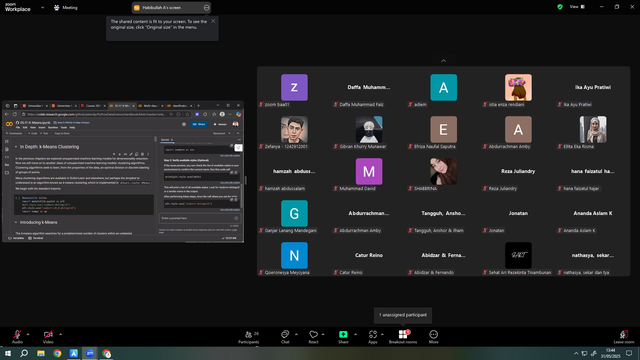Expand share options arrow beside Share
This screenshot has height=360, width=640.
(355, 334)
